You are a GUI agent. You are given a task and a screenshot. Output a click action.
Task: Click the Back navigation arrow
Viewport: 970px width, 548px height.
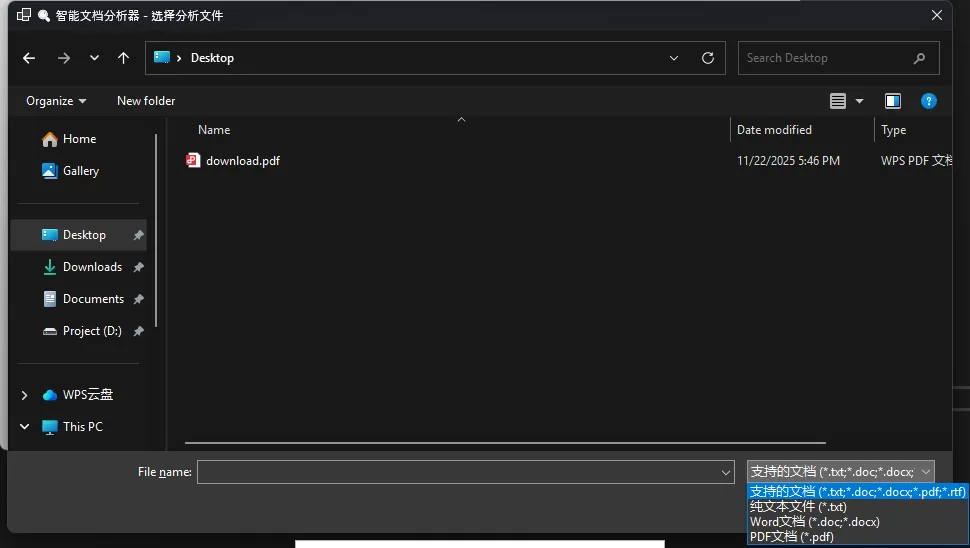tap(29, 58)
